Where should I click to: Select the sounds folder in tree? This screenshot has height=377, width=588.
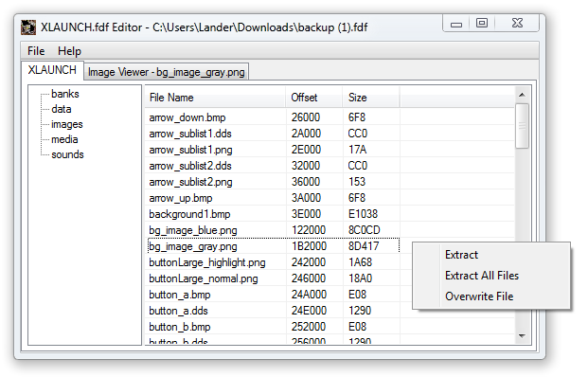pos(67,154)
